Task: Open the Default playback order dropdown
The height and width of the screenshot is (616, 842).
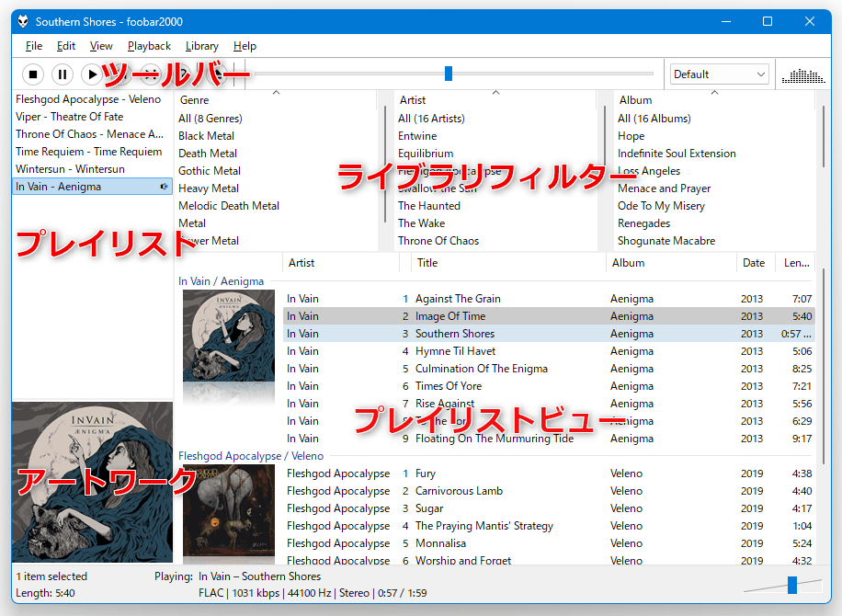Action: point(719,74)
